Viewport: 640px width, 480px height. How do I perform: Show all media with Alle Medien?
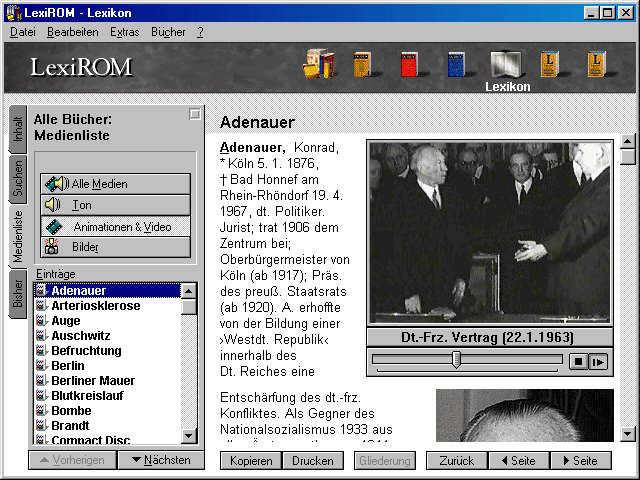(116, 184)
